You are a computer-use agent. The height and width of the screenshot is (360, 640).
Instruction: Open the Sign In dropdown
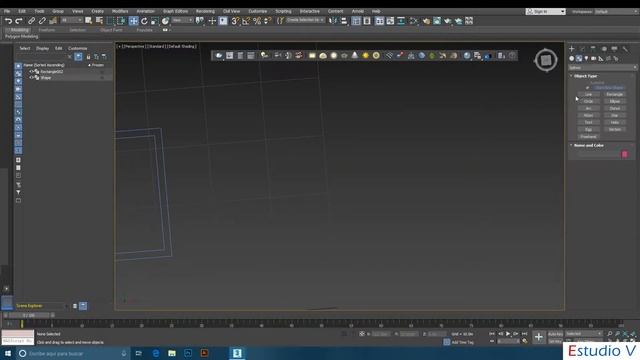(x=546, y=11)
